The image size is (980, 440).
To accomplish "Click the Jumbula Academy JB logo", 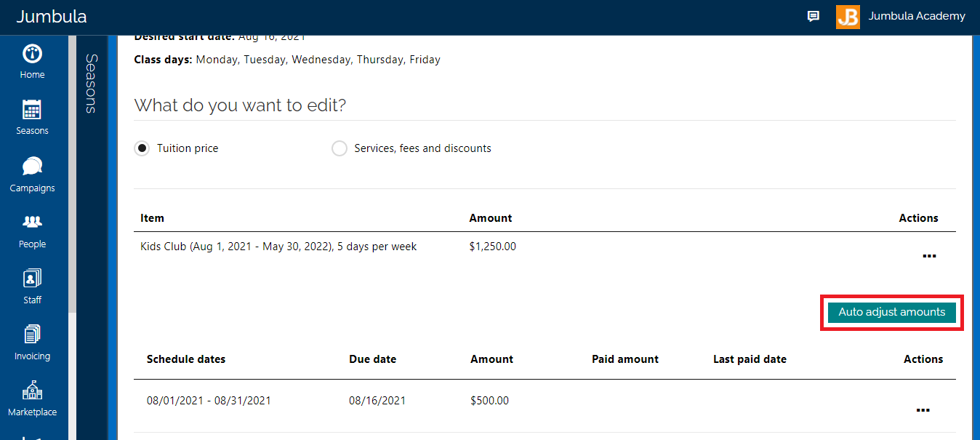I will [x=848, y=17].
